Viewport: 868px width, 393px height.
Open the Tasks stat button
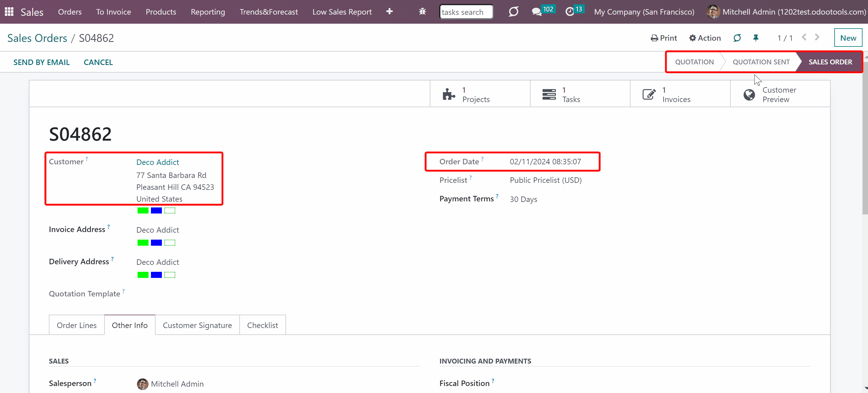click(580, 94)
